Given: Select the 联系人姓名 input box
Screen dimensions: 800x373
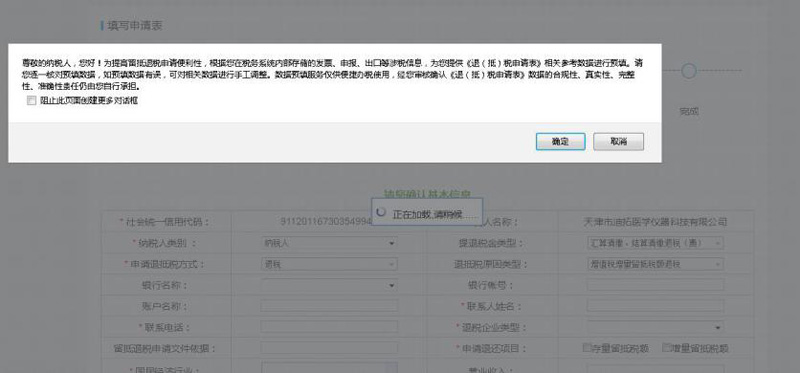Looking at the screenshot, I should coord(655,306).
